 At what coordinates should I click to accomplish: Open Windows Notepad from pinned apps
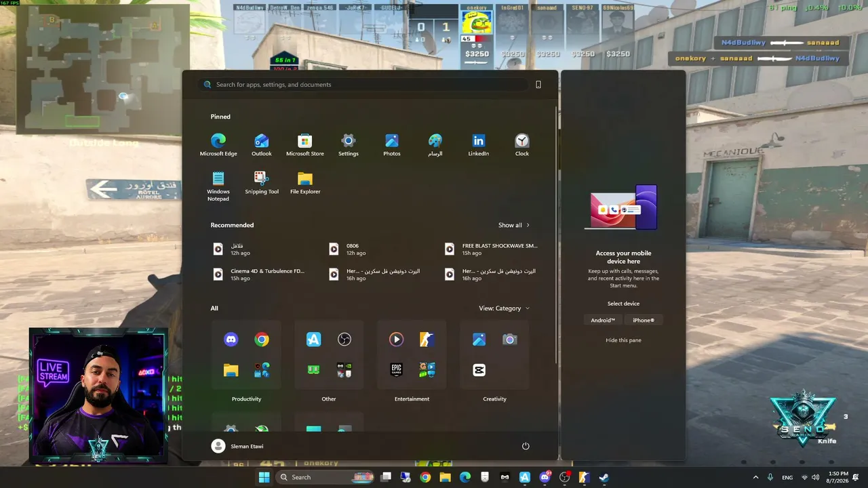218,186
